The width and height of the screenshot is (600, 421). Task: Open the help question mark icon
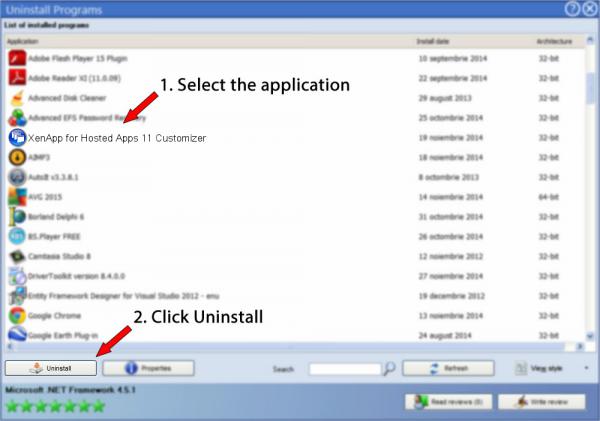[x=572, y=9]
